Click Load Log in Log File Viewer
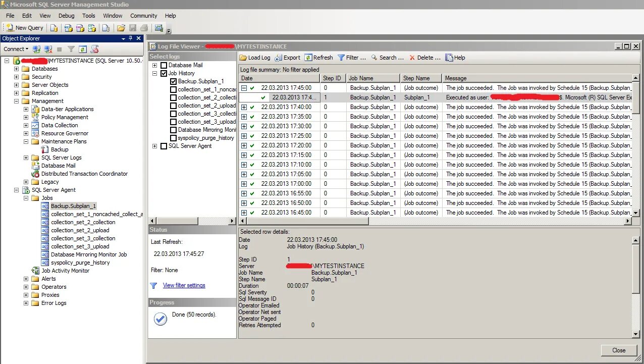Screen dimensions: 644x364 [255, 58]
